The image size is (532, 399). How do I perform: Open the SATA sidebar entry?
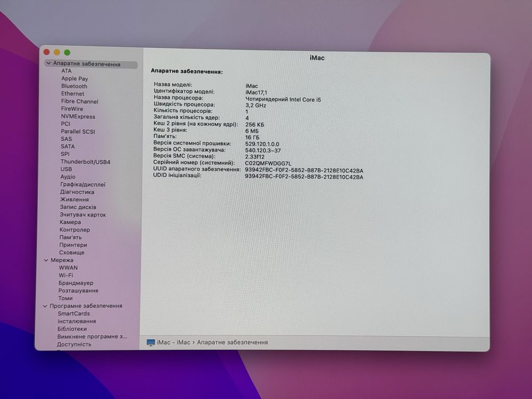68,147
